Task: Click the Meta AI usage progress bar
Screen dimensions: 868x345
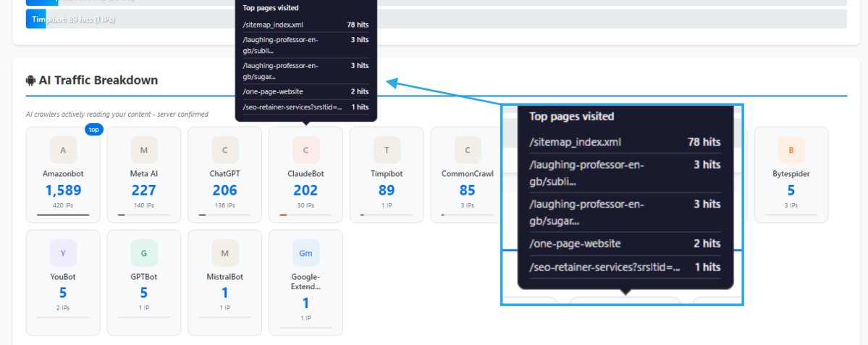Action: (x=144, y=215)
